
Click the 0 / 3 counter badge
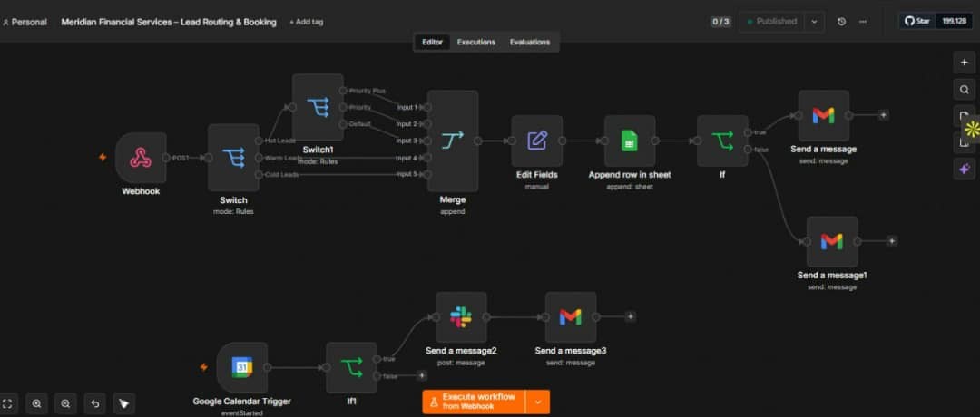click(720, 22)
